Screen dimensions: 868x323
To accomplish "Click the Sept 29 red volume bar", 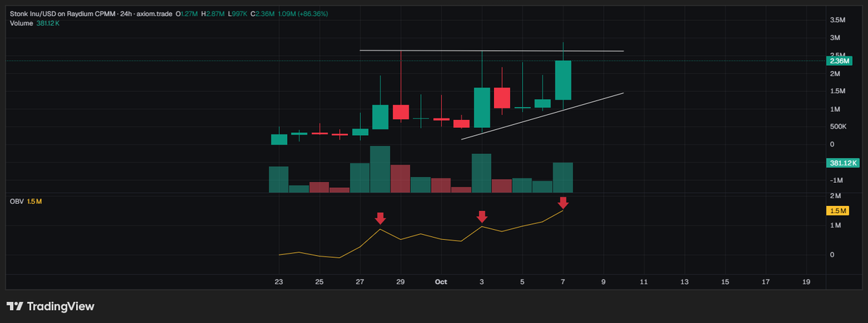I will (401, 179).
